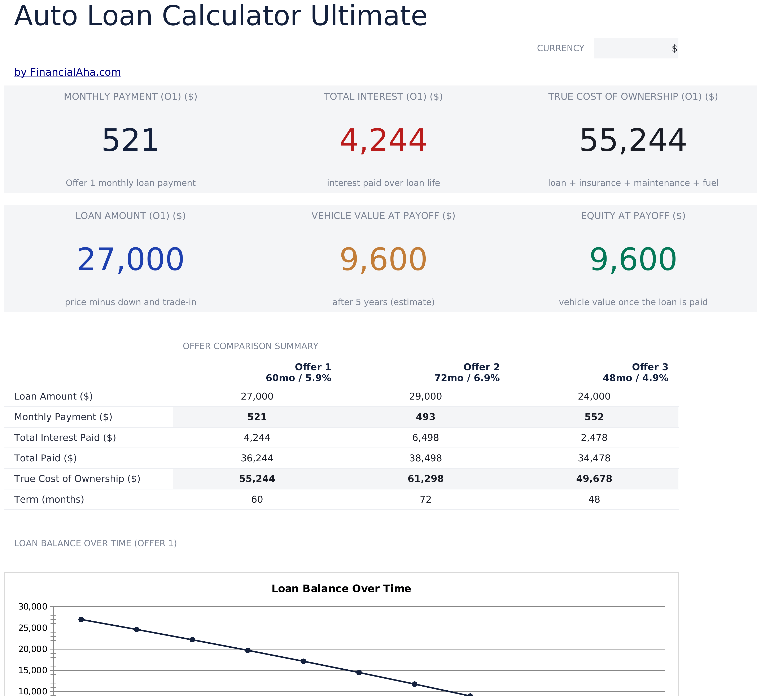Select the red total interest value 4,244
761x700 pixels.
point(383,141)
